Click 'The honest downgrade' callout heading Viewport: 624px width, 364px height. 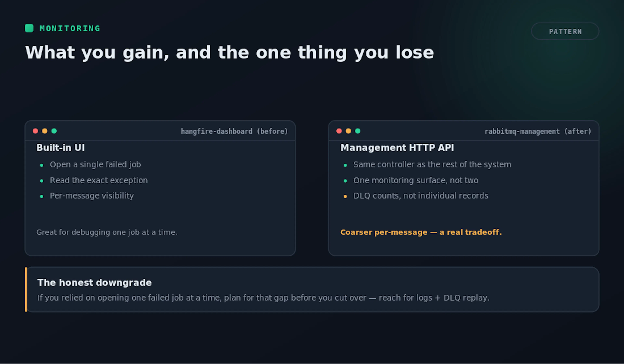pos(94,283)
